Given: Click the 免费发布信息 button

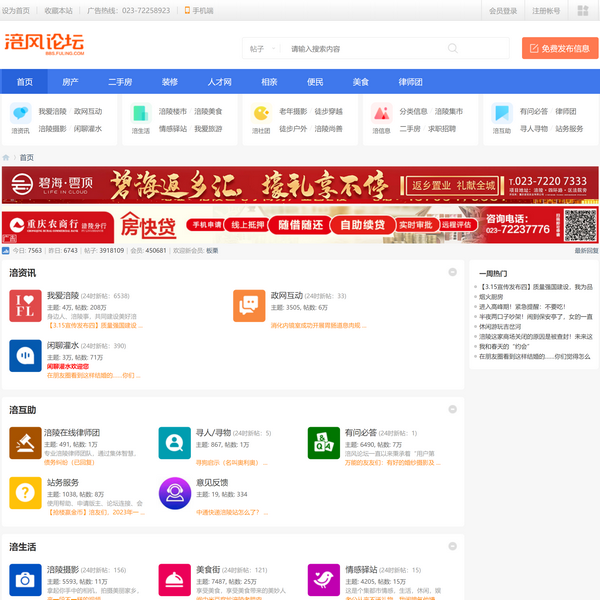Looking at the screenshot, I should tap(559, 48).
